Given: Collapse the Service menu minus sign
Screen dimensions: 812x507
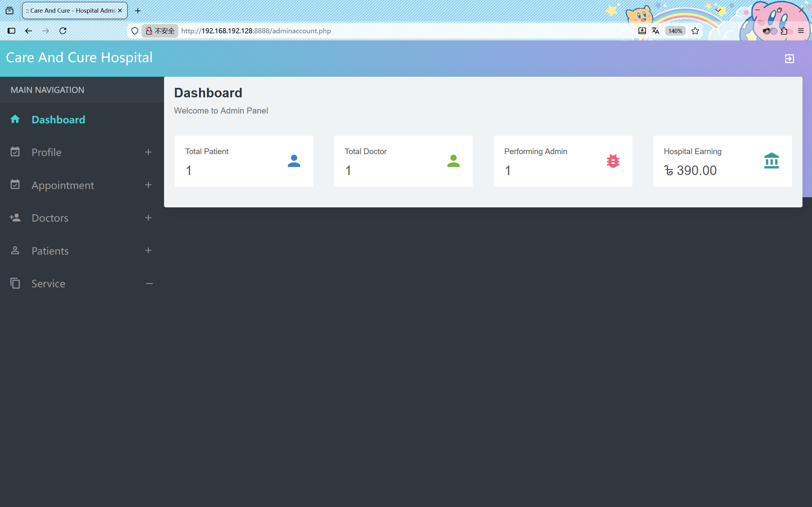Looking at the screenshot, I should 149,284.
